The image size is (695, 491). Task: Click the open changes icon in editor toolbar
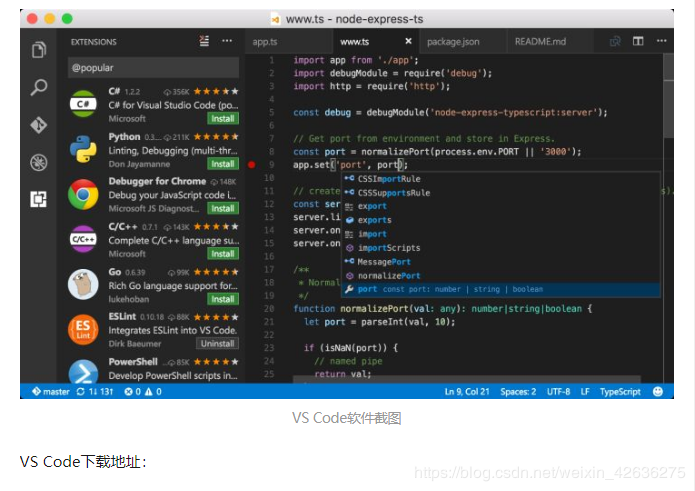click(x=615, y=41)
